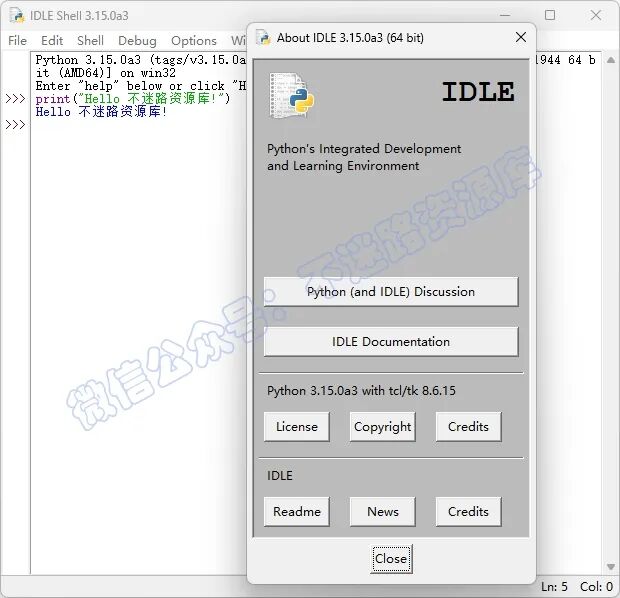Open IDLE Documentation button
Viewport: 620px width, 598px height.
click(x=391, y=342)
